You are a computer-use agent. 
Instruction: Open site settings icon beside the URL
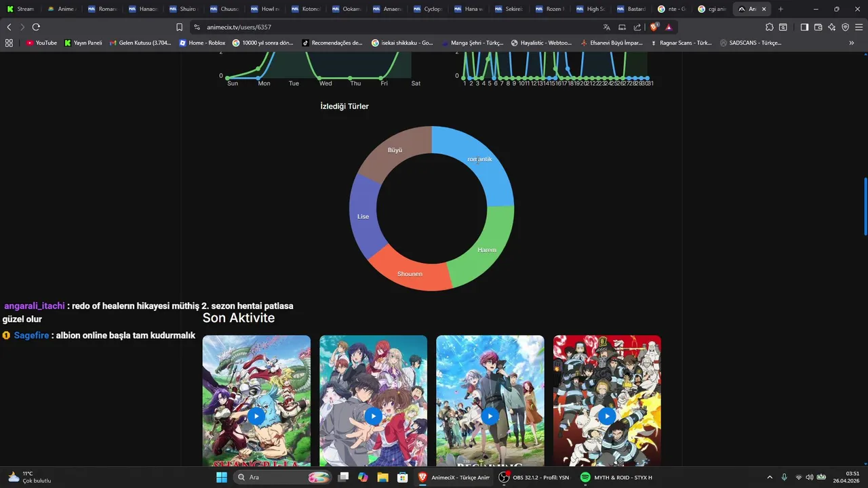(x=197, y=27)
